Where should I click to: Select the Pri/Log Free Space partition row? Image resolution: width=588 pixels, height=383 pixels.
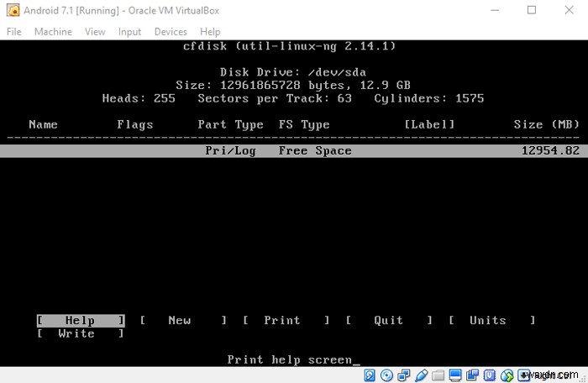coord(294,151)
